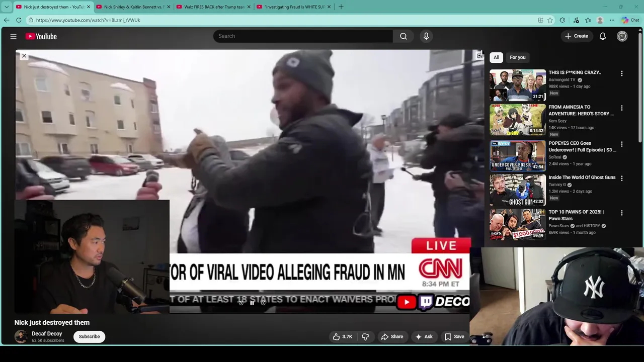This screenshot has width=644, height=362.
Task: Click the SoReal channel name
Action: tap(555, 157)
